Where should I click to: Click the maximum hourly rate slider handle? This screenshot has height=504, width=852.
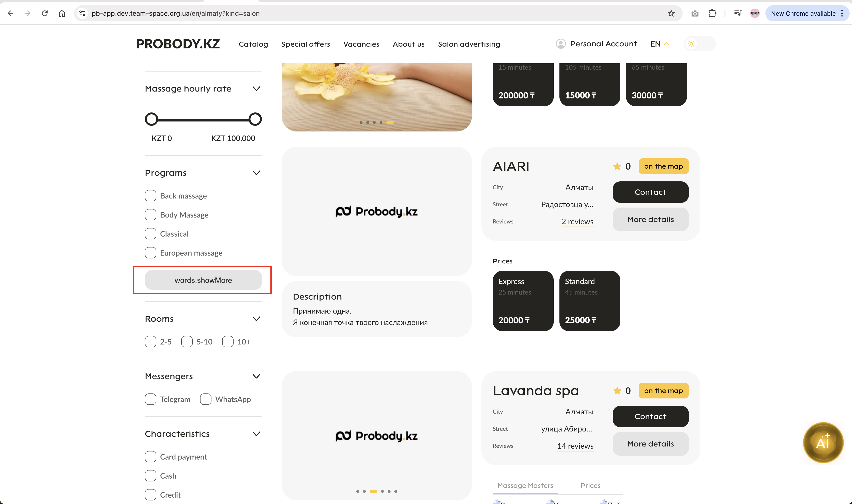tap(255, 119)
